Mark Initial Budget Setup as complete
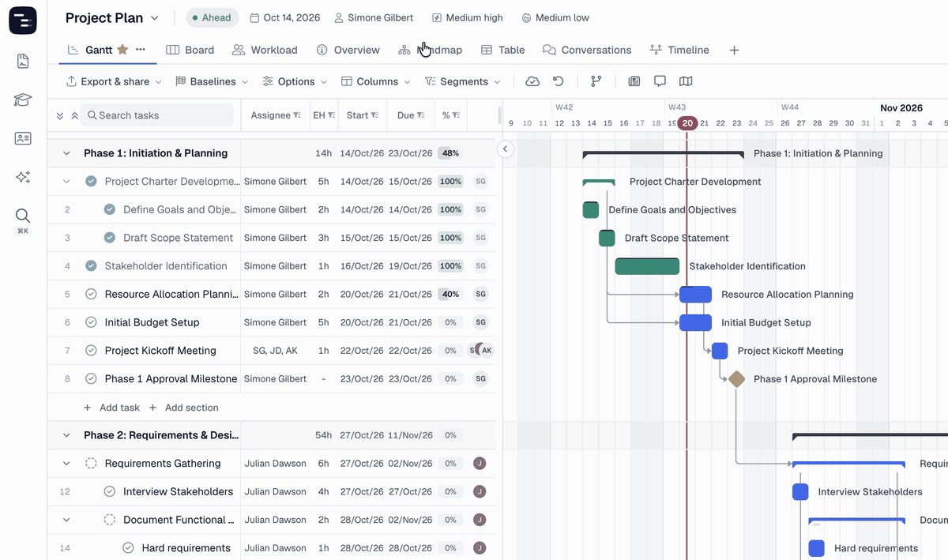The height and width of the screenshot is (560, 948). pyautogui.click(x=91, y=322)
